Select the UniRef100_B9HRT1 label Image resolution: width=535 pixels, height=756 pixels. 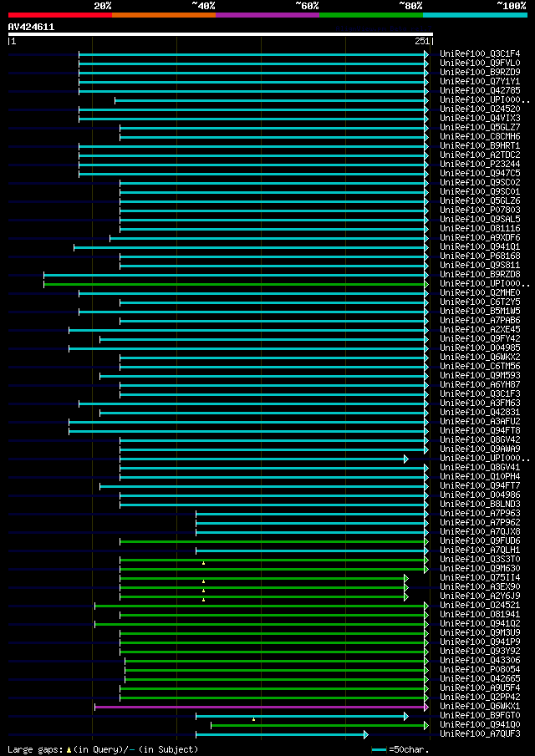click(x=480, y=146)
